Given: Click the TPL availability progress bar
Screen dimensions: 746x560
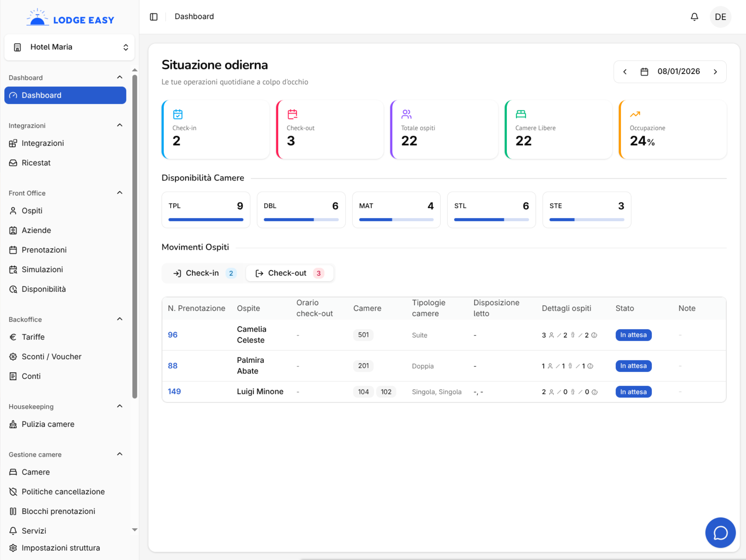Looking at the screenshot, I should coord(206,220).
